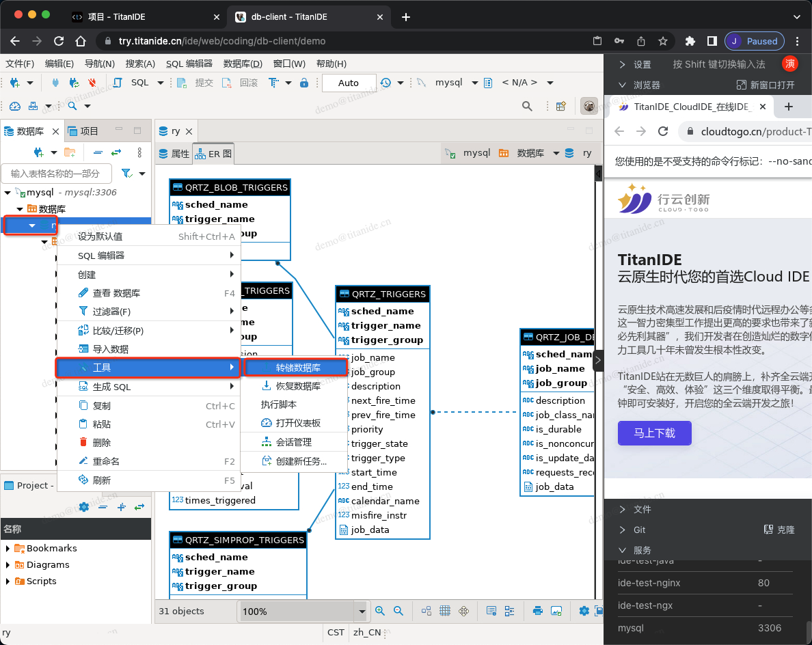This screenshot has width=812, height=645.
Task: Open the 100% zoom level dropdown
Action: (361, 612)
